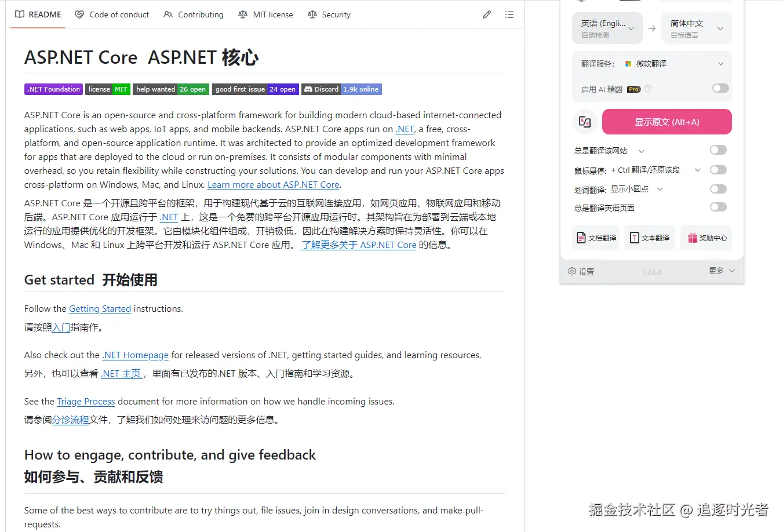The height and width of the screenshot is (532, 783).
Task: Click the pencil edit README icon
Action: tap(487, 14)
